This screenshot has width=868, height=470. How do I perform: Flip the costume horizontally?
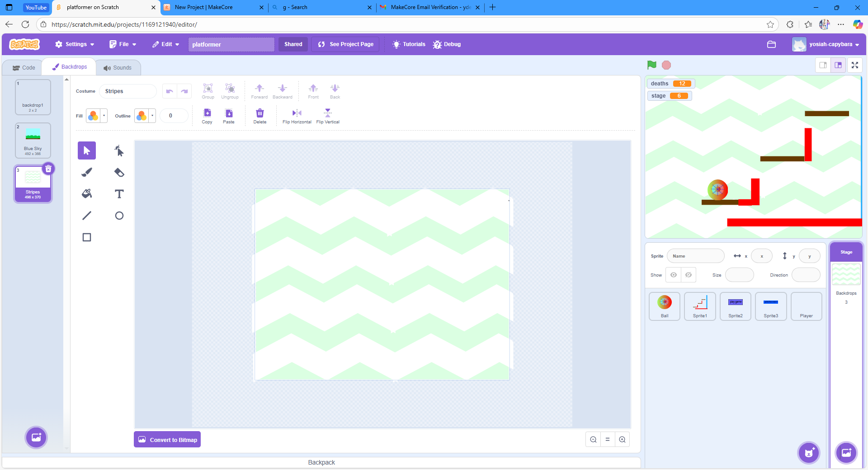point(297,116)
